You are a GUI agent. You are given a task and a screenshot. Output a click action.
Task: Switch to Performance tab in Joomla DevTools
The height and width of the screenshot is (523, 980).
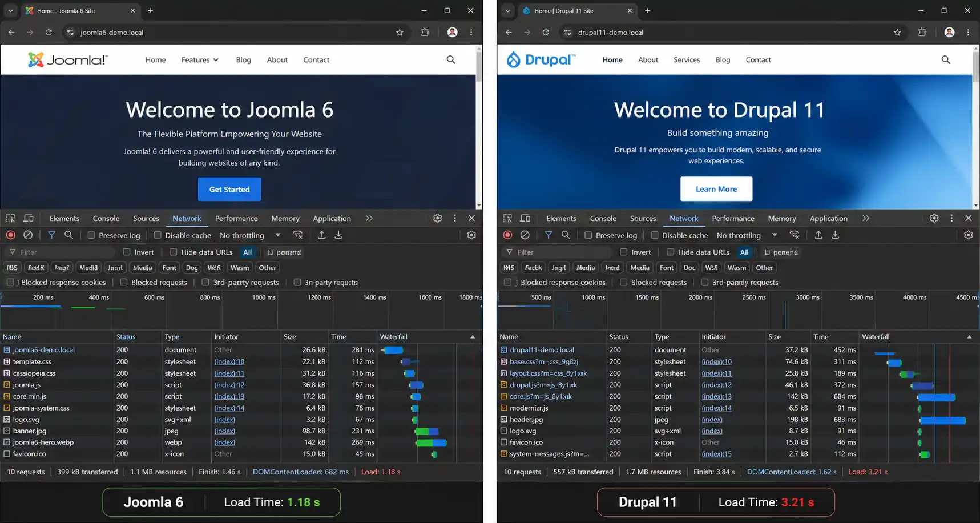coord(236,218)
